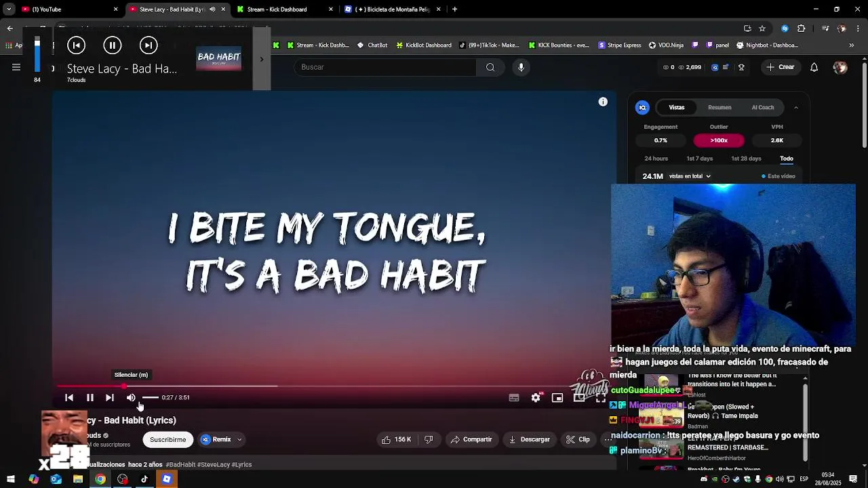The image size is (868, 488).
Task: Select the 1st 7 days range
Action: tap(700, 159)
